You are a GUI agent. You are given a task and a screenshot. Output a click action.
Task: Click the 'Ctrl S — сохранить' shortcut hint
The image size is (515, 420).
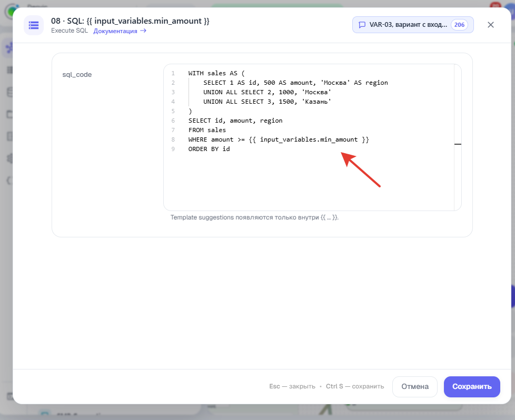tap(355, 386)
